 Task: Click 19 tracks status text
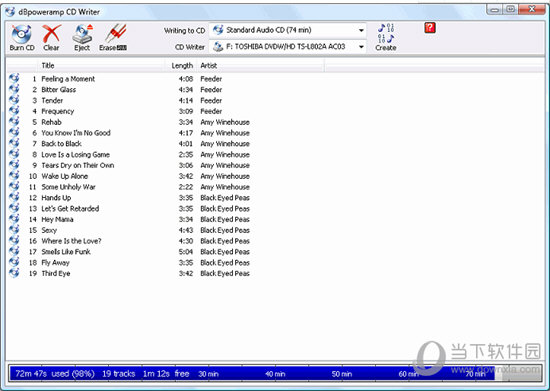(x=119, y=374)
